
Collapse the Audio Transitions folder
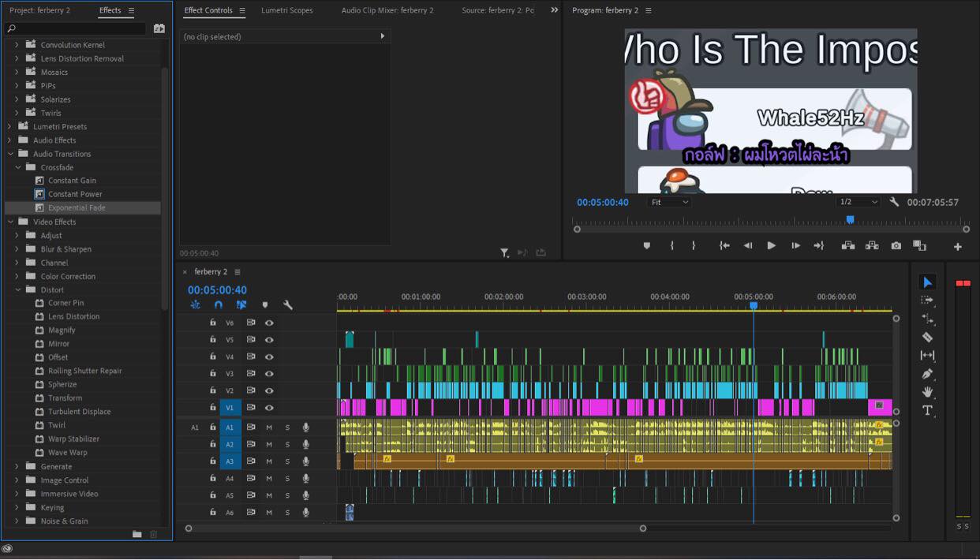10,154
